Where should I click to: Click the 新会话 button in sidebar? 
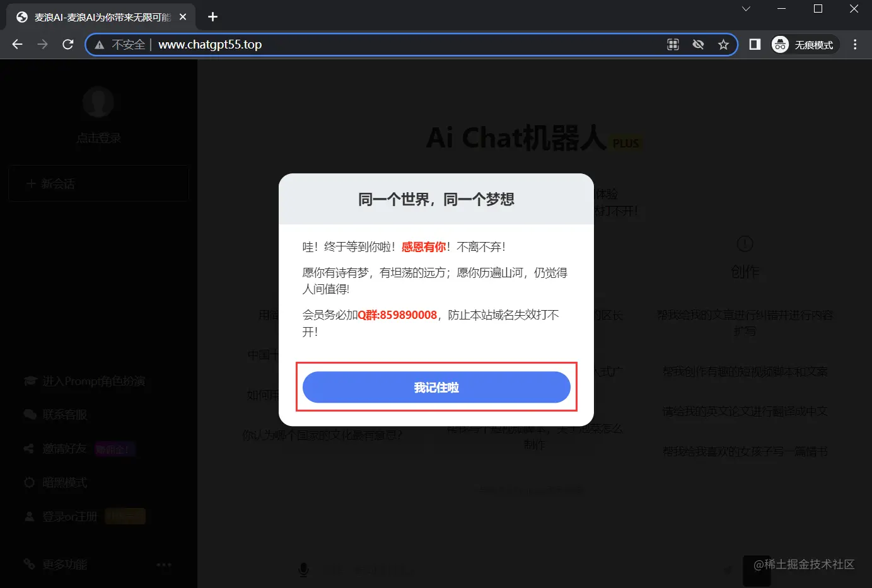[x=98, y=183]
